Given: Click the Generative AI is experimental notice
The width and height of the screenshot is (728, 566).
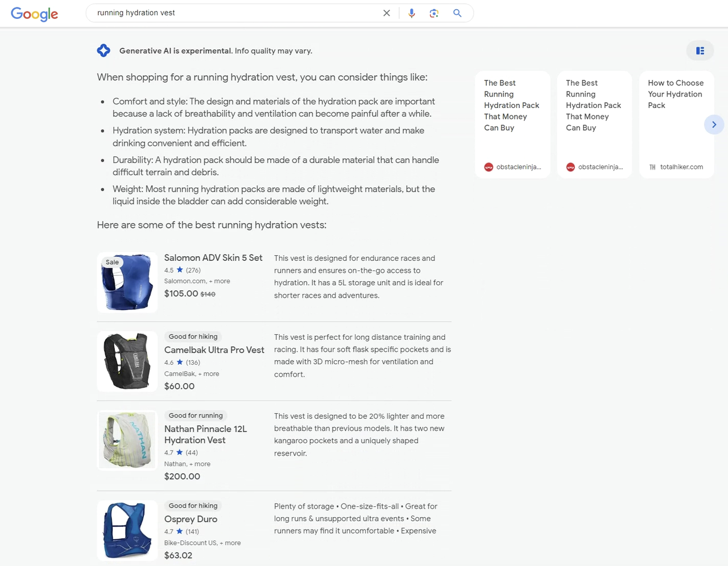Looking at the screenshot, I should click(216, 51).
